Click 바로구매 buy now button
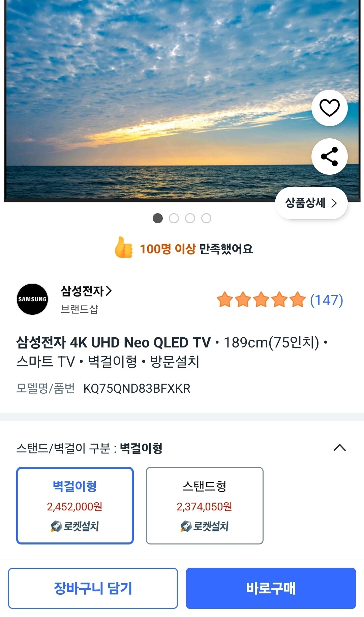Image resolution: width=364 pixels, height=617 pixels. pyautogui.click(x=271, y=588)
